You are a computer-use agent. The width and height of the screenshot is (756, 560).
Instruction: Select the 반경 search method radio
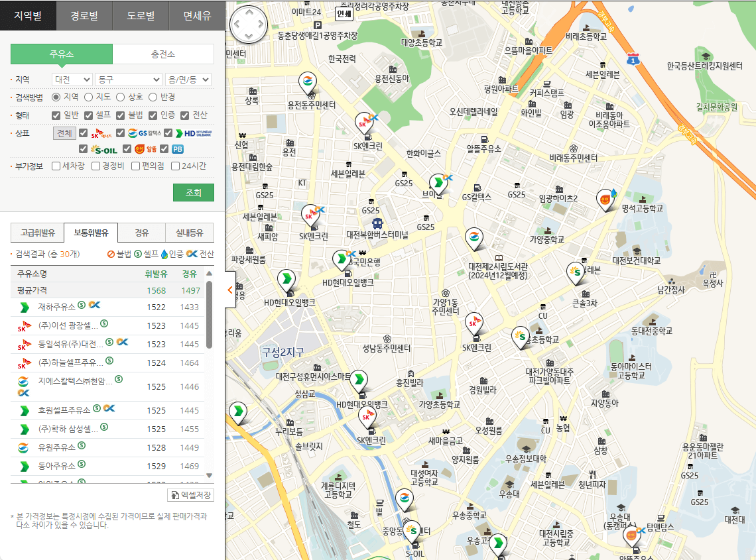click(153, 97)
